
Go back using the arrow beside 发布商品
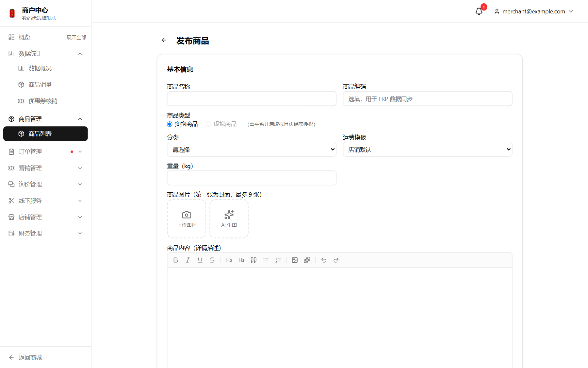coord(164,40)
